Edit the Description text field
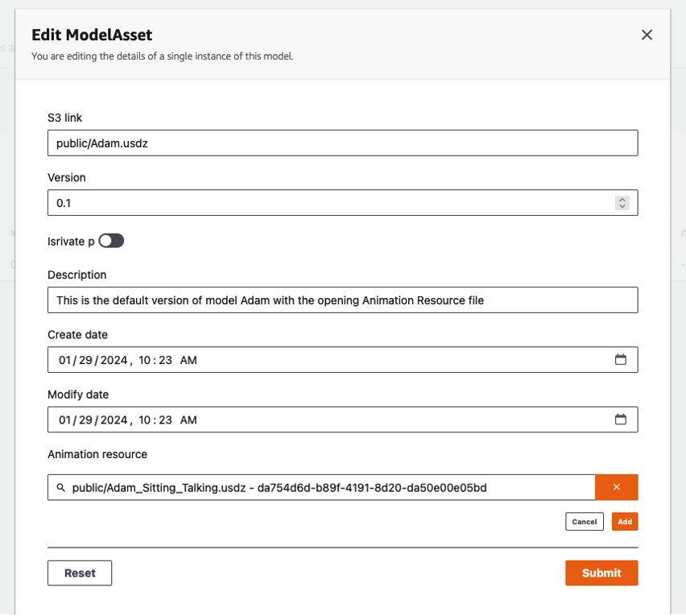Viewport: 686px width, 616px height. pyautogui.click(x=342, y=300)
